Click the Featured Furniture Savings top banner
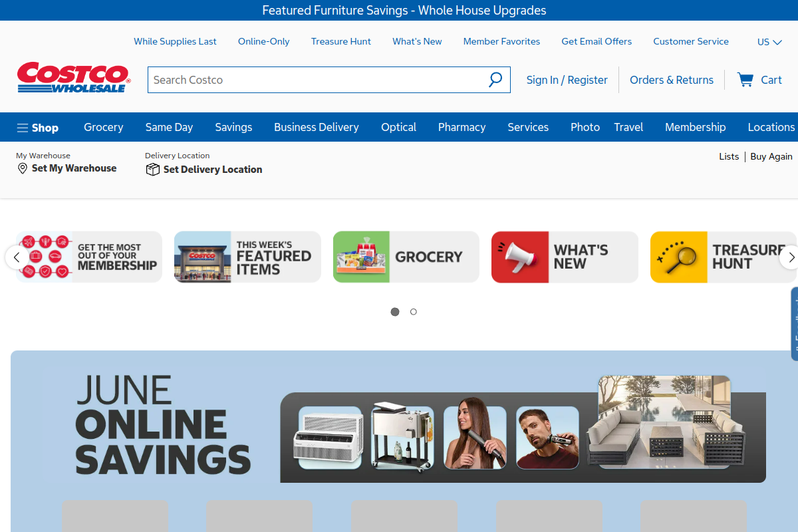 coord(404,10)
